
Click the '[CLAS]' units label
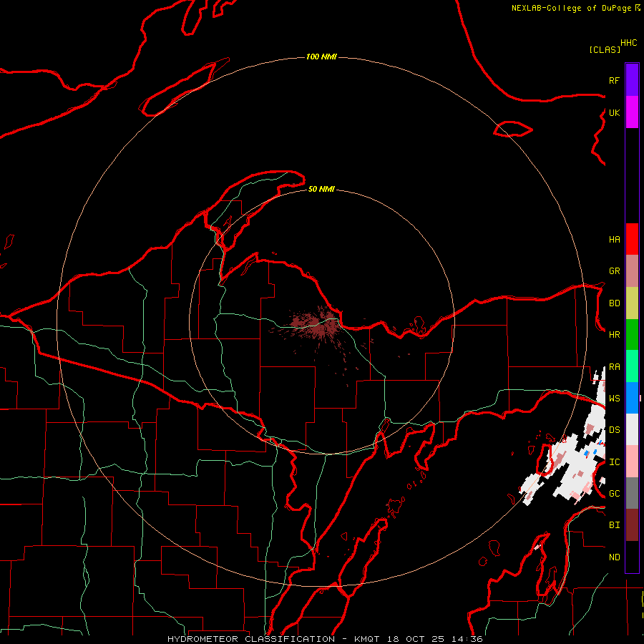(605, 49)
